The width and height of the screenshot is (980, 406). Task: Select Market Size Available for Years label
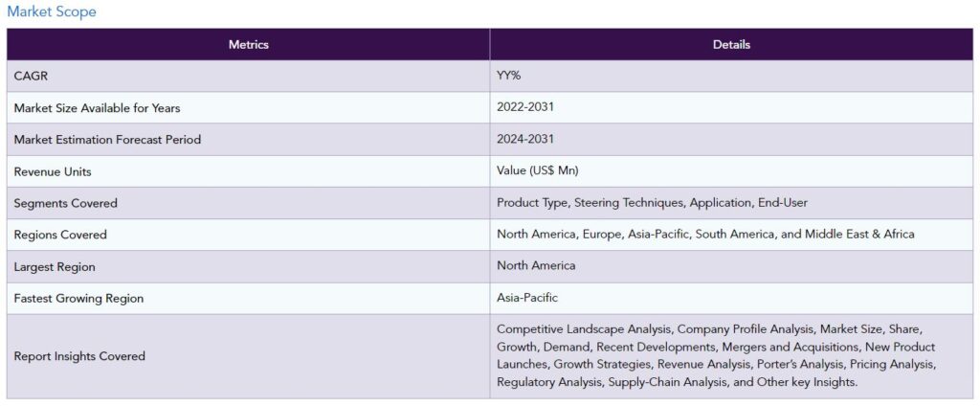tap(97, 107)
